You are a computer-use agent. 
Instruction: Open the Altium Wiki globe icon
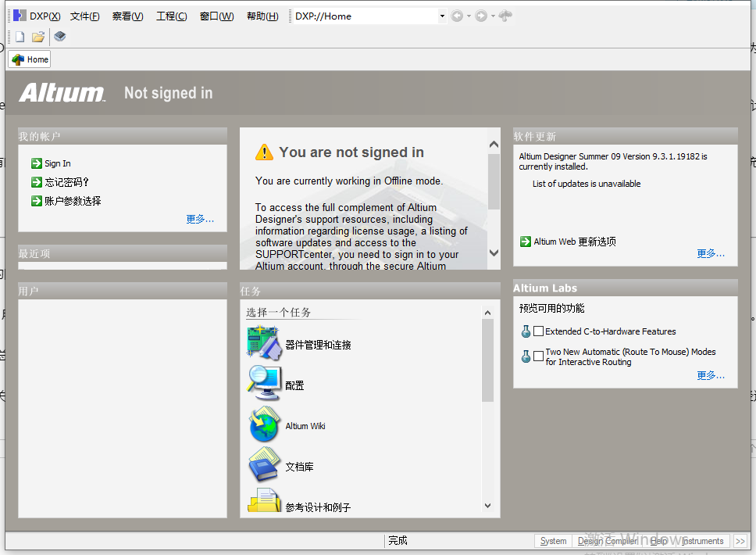(x=263, y=425)
